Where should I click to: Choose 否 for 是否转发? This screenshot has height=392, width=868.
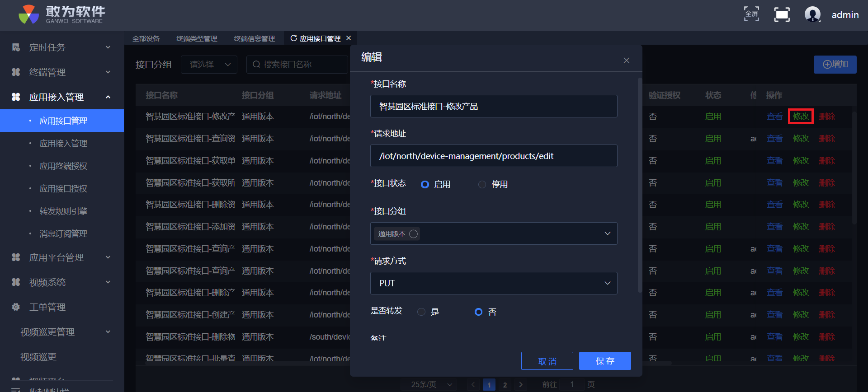tap(478, 312)
